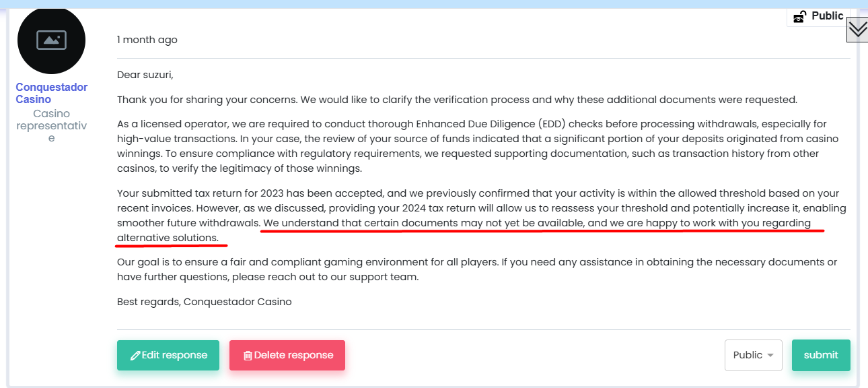Open the Public visibility dropdown near submit
Viewport: 868px width, 388px height.
(x=753, y=355)
